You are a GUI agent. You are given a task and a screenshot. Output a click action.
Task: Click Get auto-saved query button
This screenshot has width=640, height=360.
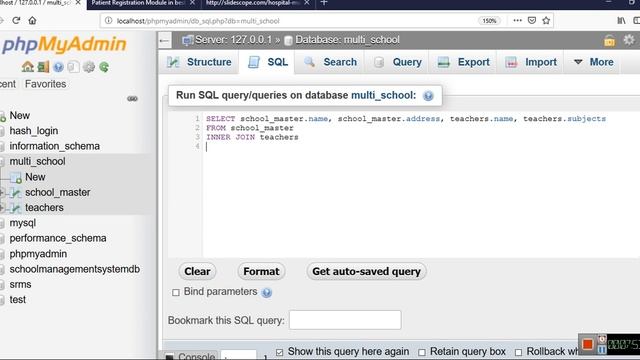(x=366, y=271)
